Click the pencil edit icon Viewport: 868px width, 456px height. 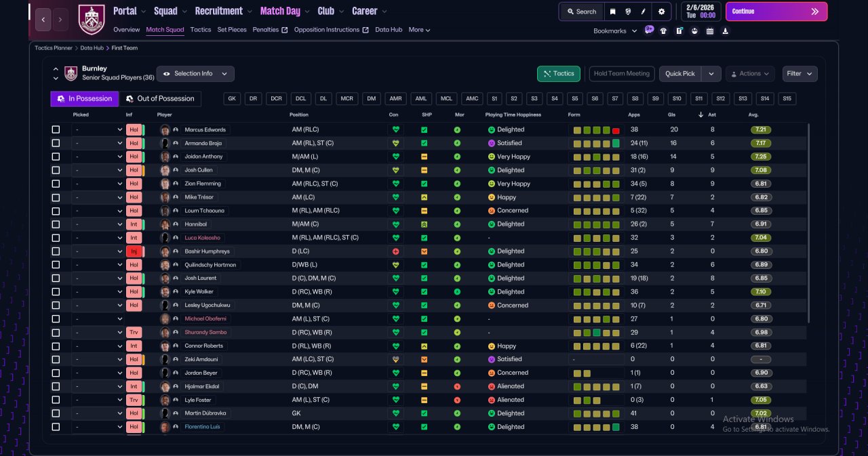pos(644,12)
